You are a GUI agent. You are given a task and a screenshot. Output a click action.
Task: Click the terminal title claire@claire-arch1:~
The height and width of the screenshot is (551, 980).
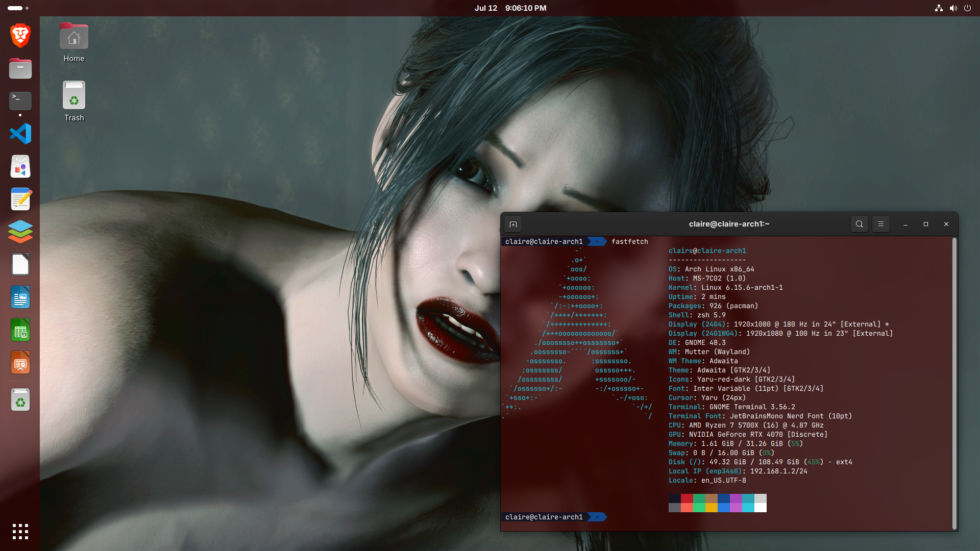(729, 224)
